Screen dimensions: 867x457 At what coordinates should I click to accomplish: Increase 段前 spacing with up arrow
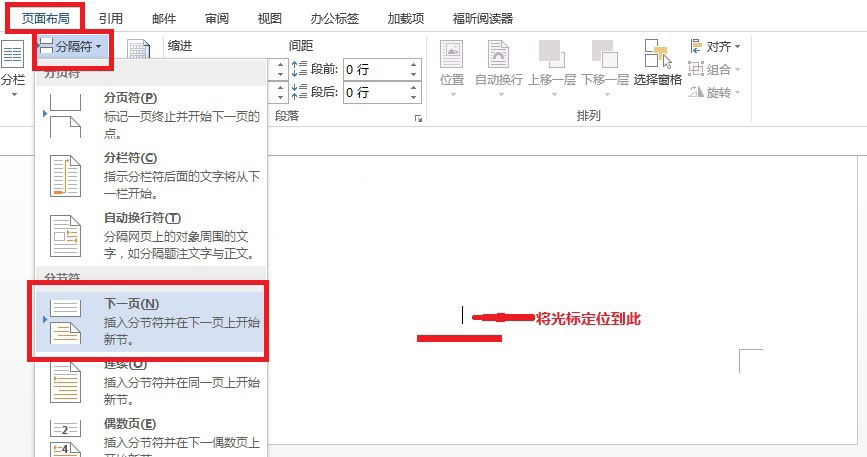(414, 65)
